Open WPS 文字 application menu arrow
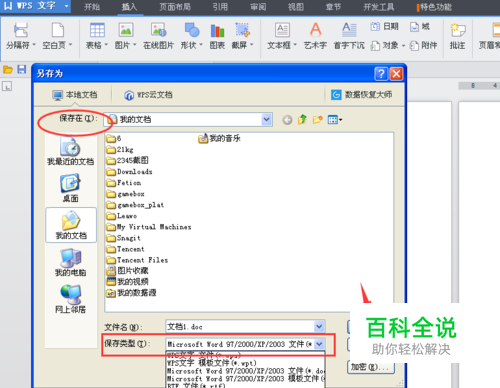500x388 pixels. tap(66, 6)
